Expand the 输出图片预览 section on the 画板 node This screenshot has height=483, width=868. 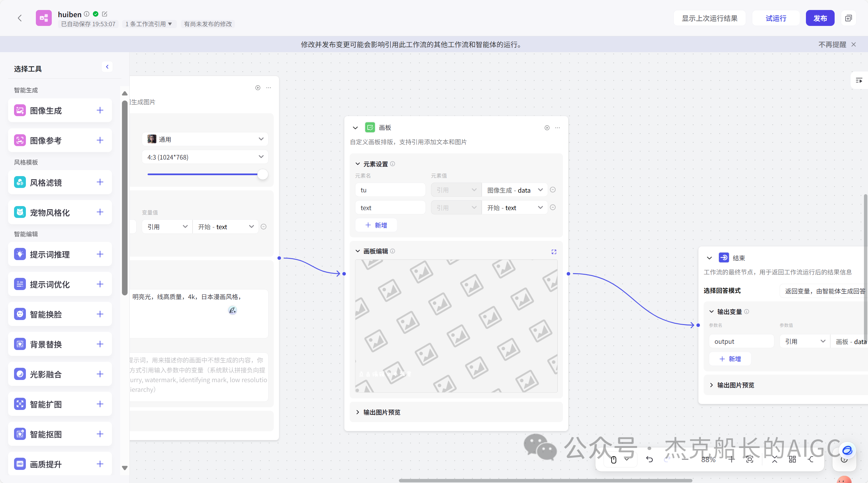(381, 412)
